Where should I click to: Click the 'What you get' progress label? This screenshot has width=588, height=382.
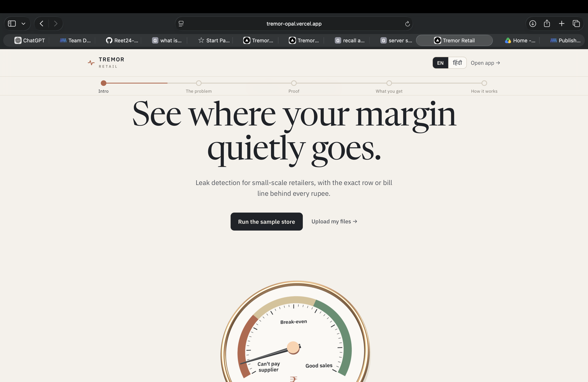pos(389,91)
